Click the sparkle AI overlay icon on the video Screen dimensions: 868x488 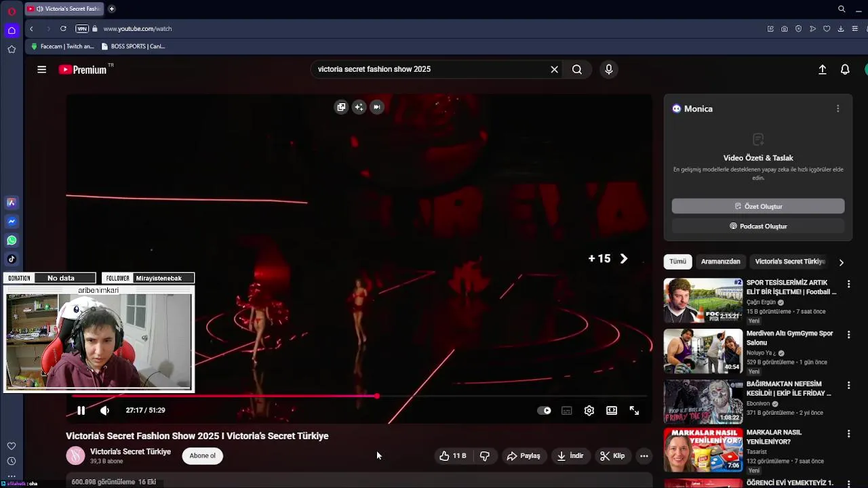tap(359, 106)
